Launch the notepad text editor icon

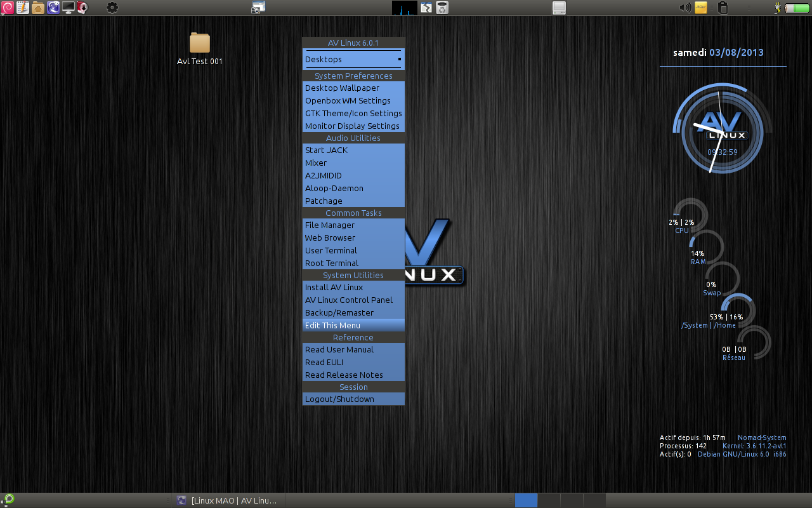click(23, 8)
